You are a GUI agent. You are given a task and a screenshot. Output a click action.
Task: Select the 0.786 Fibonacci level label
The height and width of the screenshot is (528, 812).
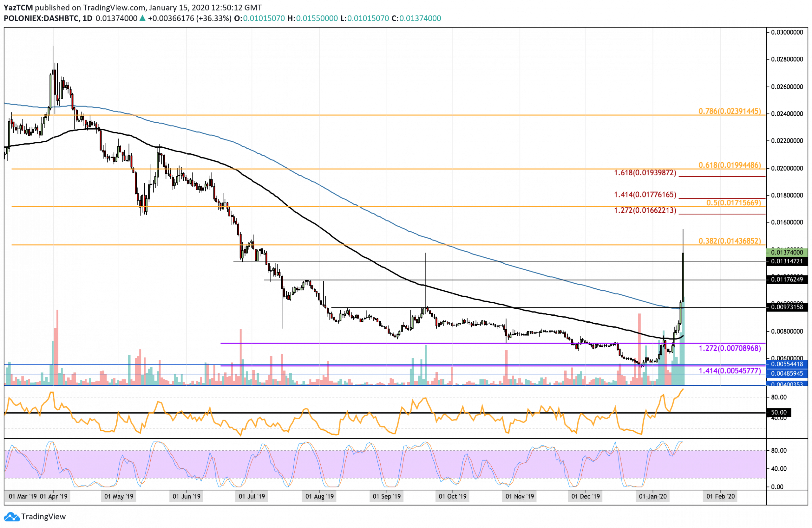pyautogui.click(x=730, y=111)
